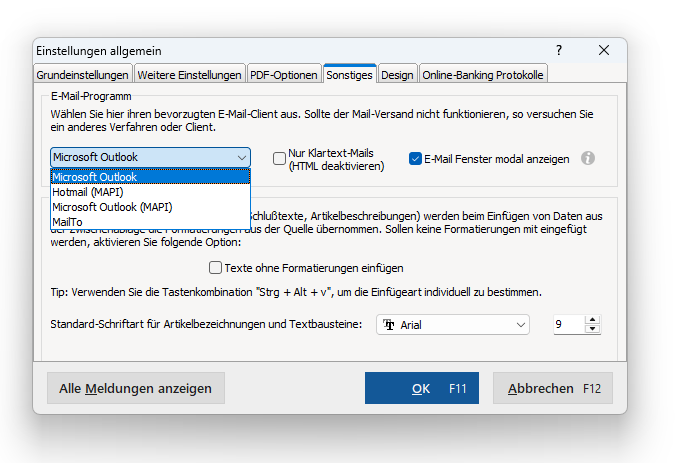
Task: Pick MailTo from the e-mail client list
Action: 68,221
